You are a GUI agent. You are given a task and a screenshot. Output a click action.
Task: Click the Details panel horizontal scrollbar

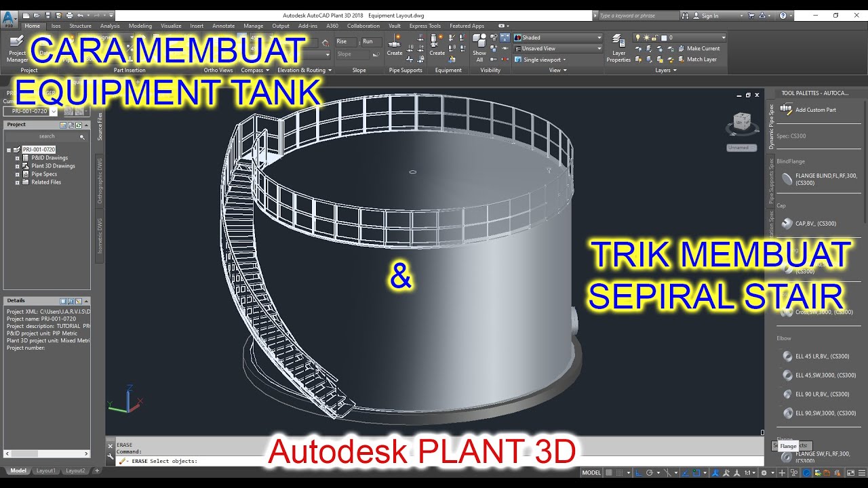pos(47,453)
